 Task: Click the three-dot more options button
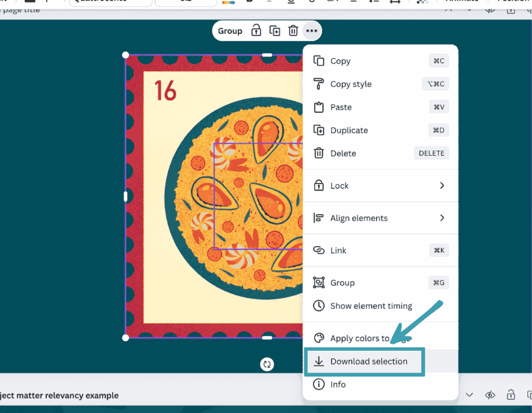pos(311,31)
